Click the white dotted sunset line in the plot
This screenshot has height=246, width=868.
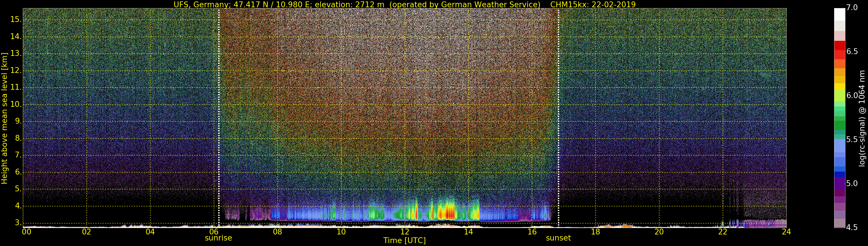click(558, 118)
